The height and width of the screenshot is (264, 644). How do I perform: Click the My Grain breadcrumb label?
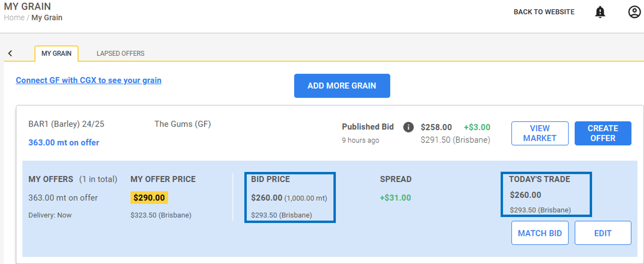(x=47, y=17)
